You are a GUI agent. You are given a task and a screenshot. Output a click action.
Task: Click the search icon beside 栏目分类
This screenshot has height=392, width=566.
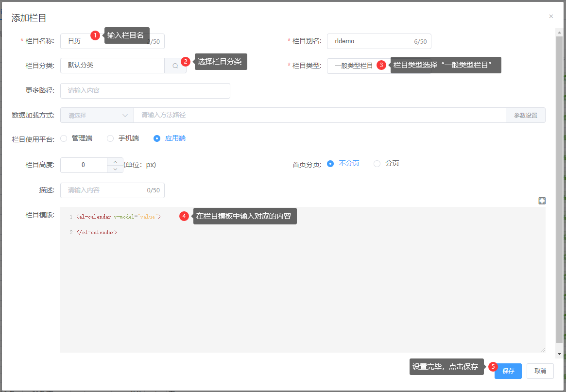[x=175, y=66]
